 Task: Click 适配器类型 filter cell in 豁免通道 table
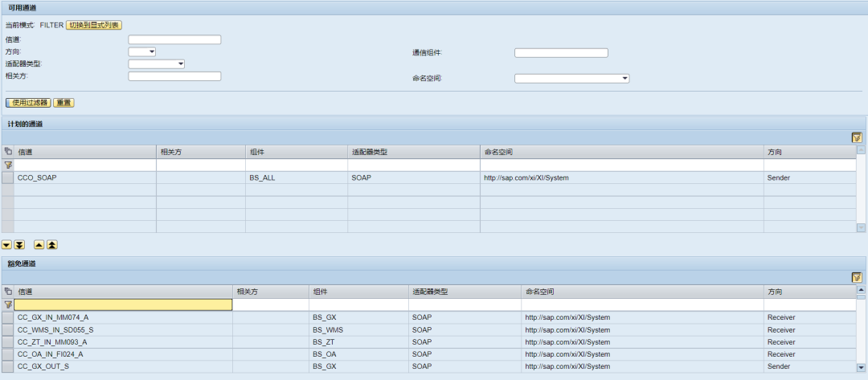pyautogui.click(x=465, y=304)
